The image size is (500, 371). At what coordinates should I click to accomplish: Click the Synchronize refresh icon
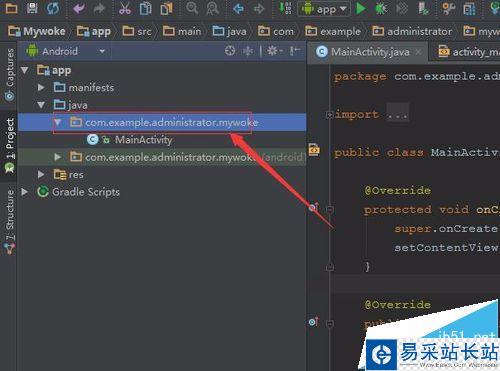[53, 8]
